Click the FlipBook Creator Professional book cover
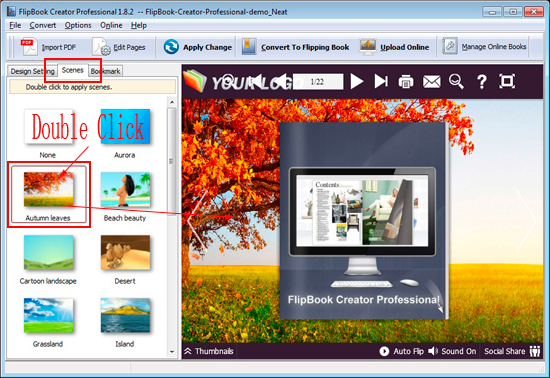 [x=364, y=221]
